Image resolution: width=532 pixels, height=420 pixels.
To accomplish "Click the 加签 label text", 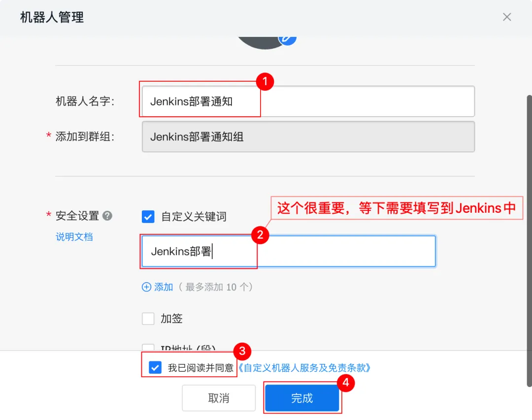I will coord(172,319).
